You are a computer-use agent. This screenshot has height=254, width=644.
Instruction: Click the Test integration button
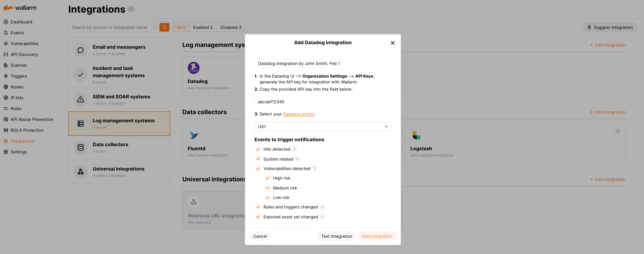pyautogui.click(x=336, y=236)
